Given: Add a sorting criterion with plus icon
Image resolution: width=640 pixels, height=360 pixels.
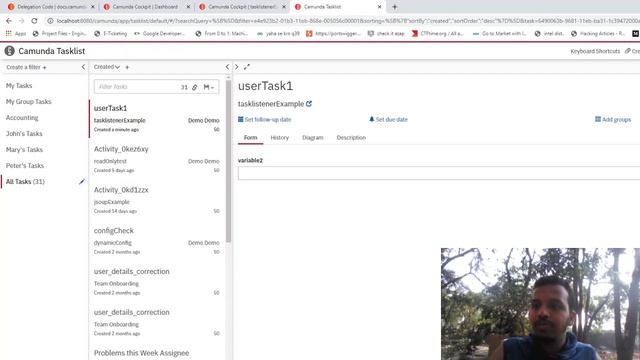Looking at the screenshot, I should tap(127, 67).
